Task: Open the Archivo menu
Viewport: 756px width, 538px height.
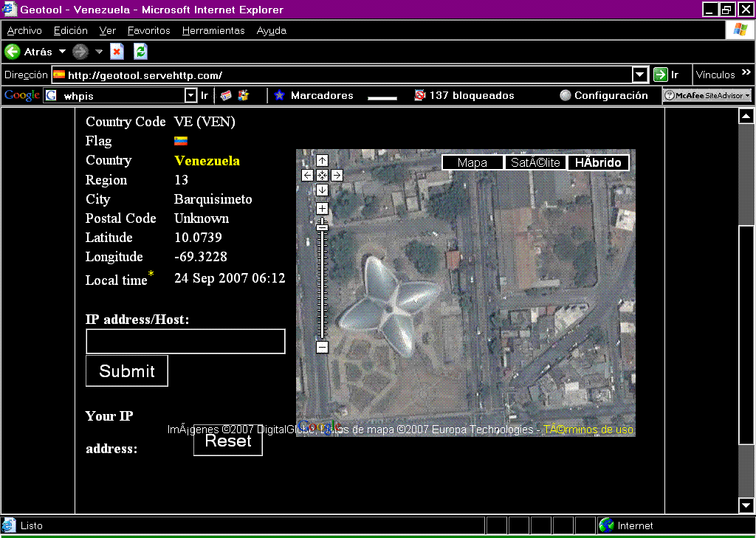Action: coord(24,30)
